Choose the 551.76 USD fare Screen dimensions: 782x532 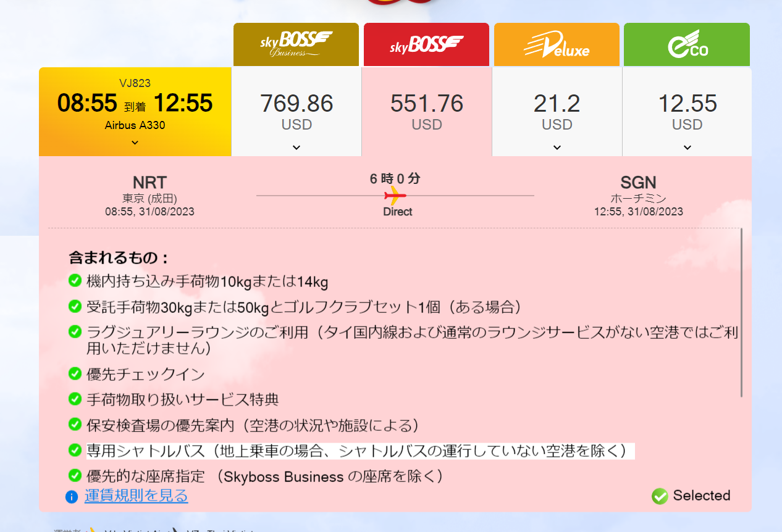coord(427,112)
